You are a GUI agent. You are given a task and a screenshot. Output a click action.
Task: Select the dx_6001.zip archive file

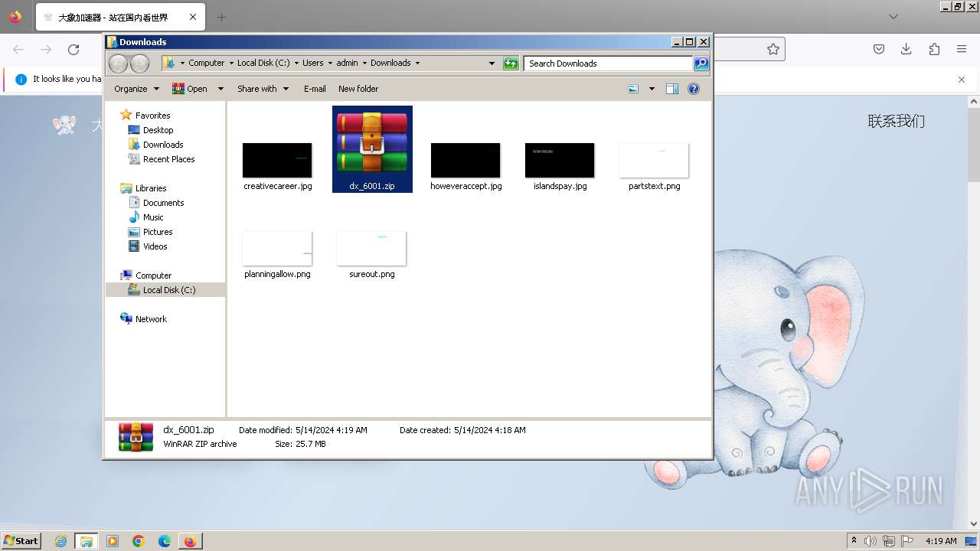click(x=372, y=149)
